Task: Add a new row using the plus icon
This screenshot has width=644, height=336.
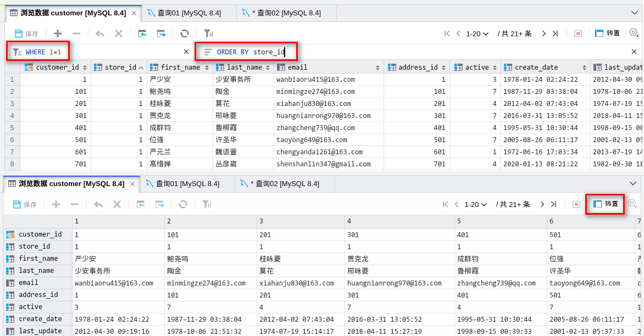Action: 57,33
